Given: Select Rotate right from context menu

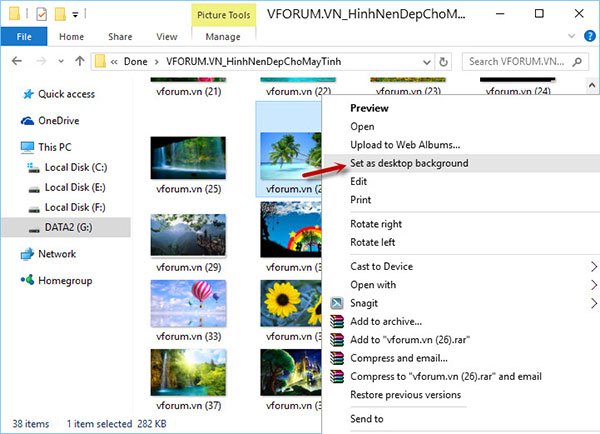Looking at the screenshot, I should 376,224.
